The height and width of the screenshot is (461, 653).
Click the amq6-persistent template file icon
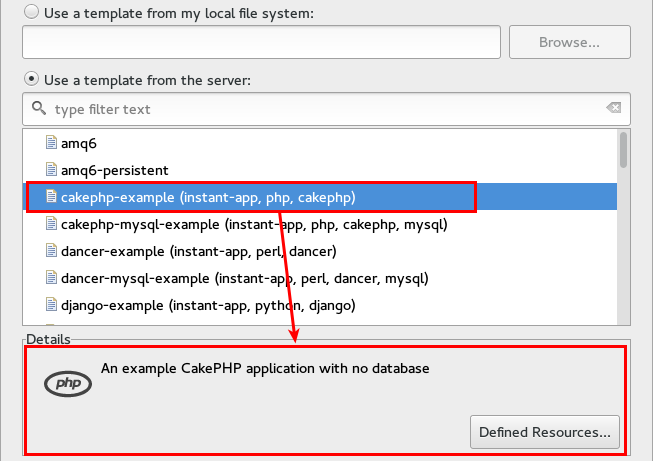pyautogui.click(x=51, y=170)
